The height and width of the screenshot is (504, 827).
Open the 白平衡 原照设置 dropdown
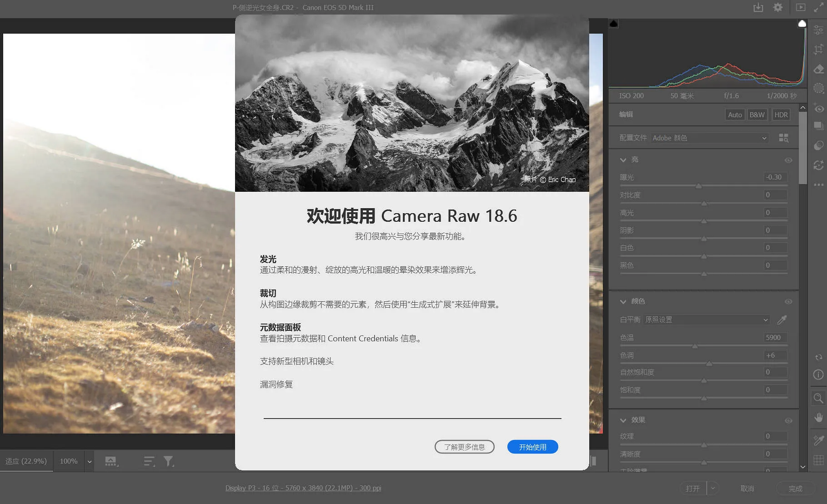click(x=707, y=319)
